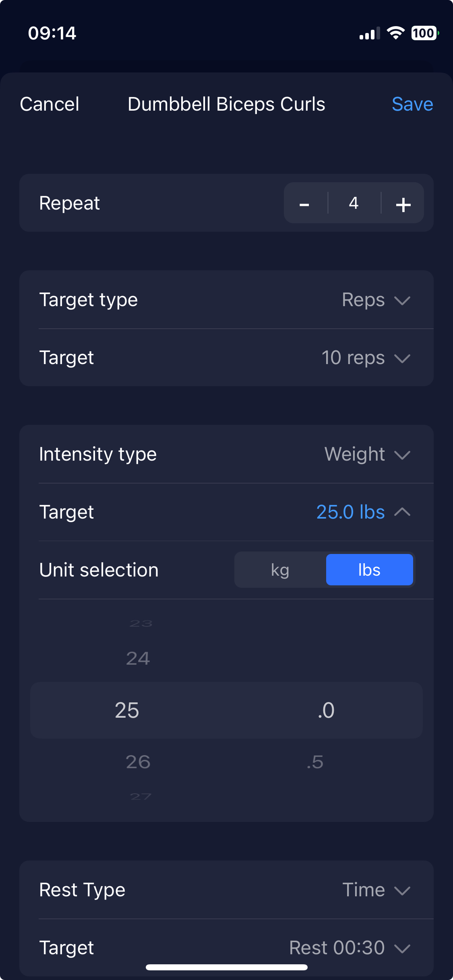Save the Dumbbell Biceps Curls settings
Image resolution: width=453 pixels, height=980 pixels.
[x=412, y=104]
